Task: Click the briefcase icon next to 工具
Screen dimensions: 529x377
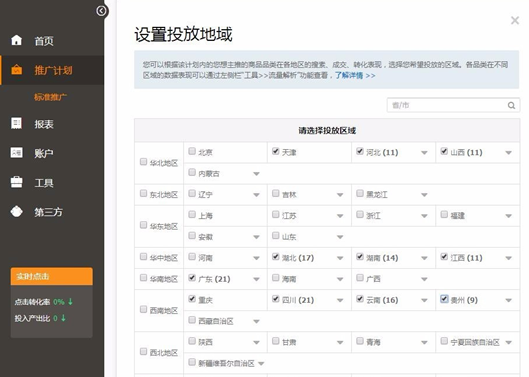Action: pos(17,182)
